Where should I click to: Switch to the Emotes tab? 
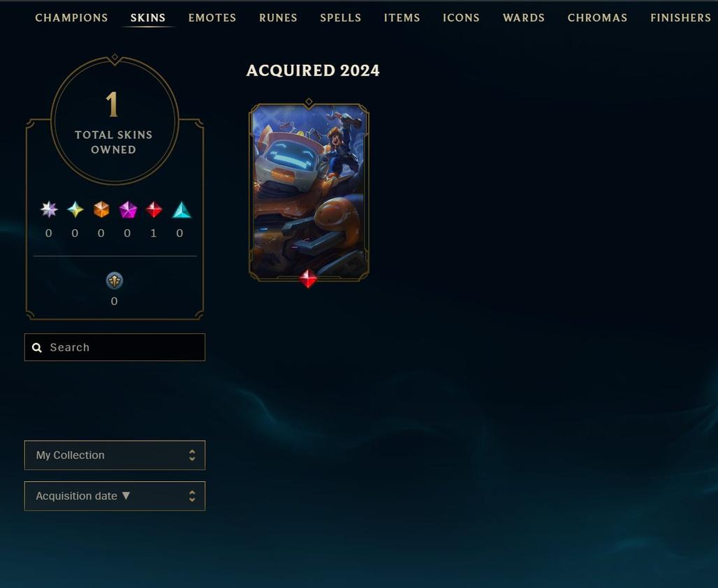click(212, 18)
